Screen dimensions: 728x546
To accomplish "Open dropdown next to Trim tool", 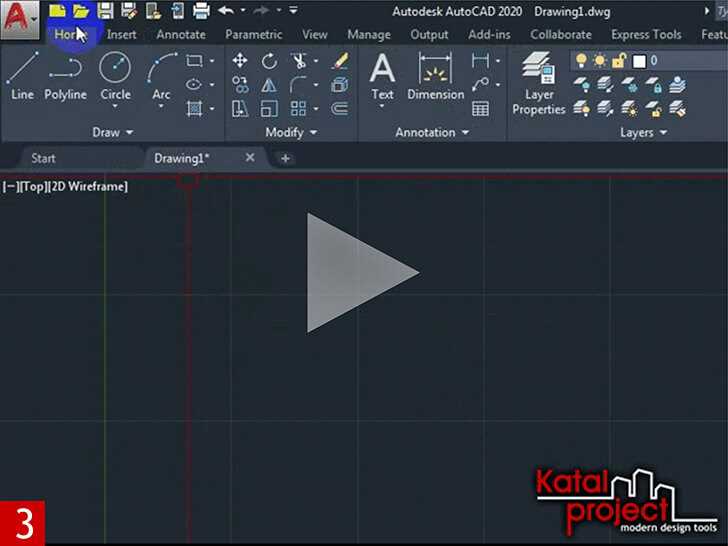I will (x=316, y=61).
